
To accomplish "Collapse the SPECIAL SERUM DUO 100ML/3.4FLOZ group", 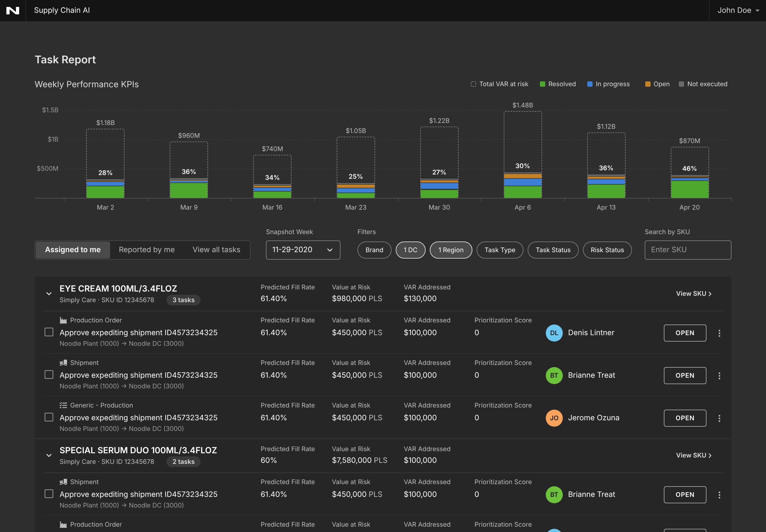I will pos(49,455).
